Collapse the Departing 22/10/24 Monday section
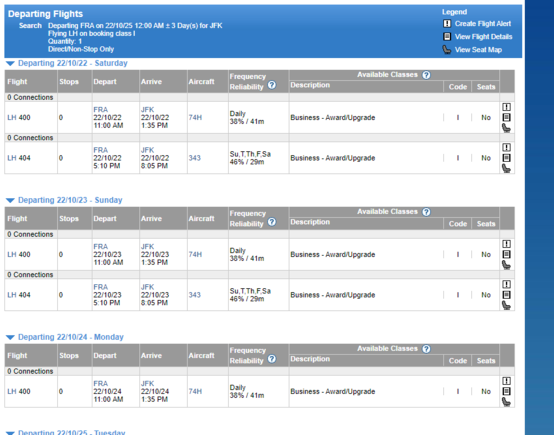This screenshot has width=554, height=435. [10, 337]
